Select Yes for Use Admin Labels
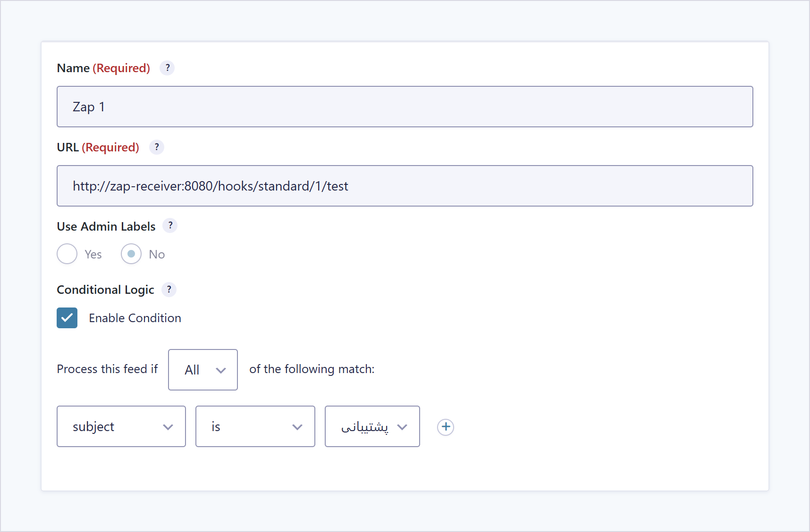The image size is (810, 532). 67,254
